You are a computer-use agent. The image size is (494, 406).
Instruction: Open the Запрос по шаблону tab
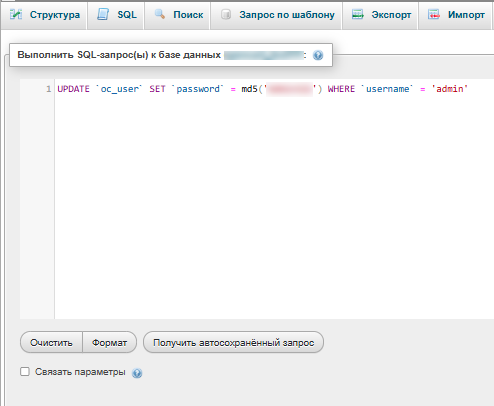(x=276, y=15)
